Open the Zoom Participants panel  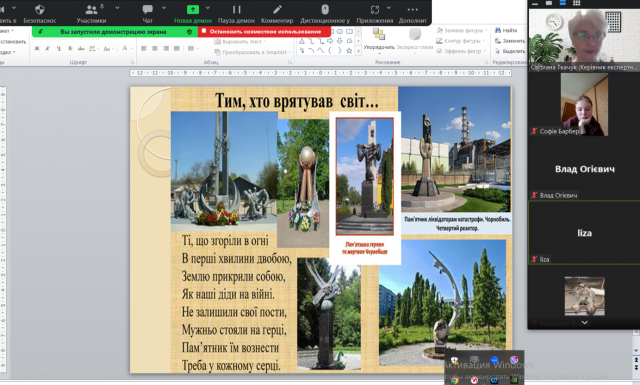pos(91,14)
